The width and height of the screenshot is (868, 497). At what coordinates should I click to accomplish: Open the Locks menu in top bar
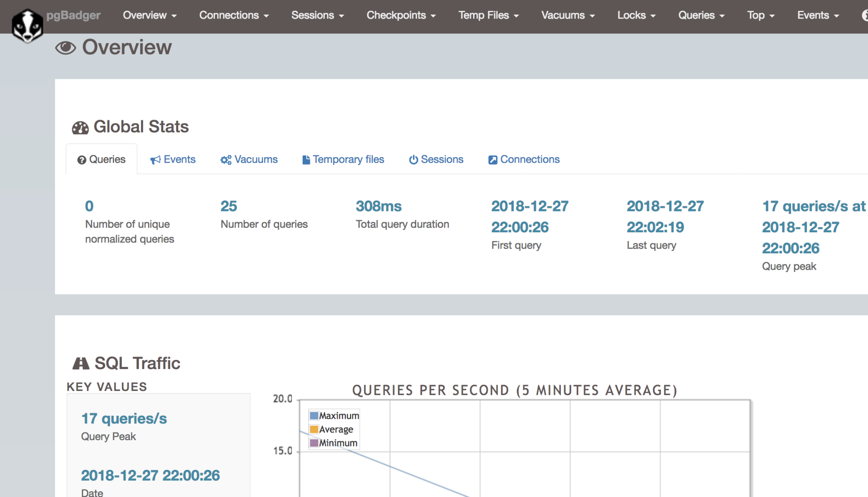click(x=636, y=15)
